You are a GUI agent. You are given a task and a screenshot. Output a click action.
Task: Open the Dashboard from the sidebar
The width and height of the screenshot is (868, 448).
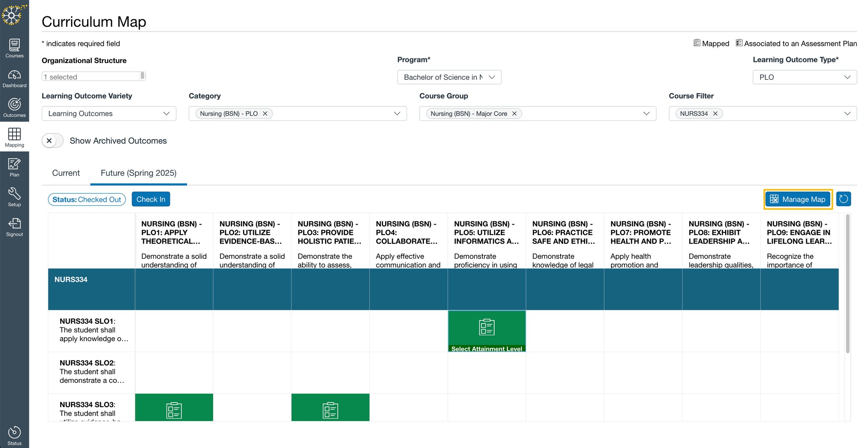point(14,79)
